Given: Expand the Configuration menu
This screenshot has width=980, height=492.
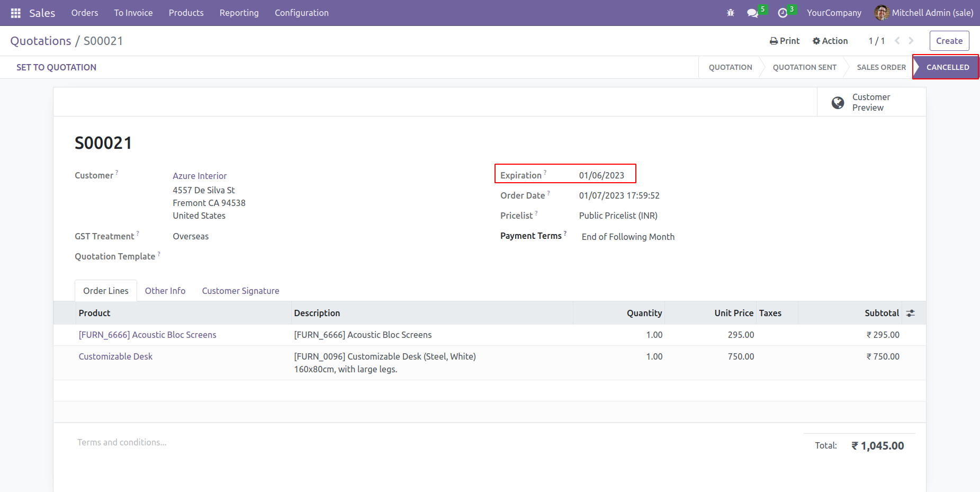Looking at the screenshot, I should point(301,13).
